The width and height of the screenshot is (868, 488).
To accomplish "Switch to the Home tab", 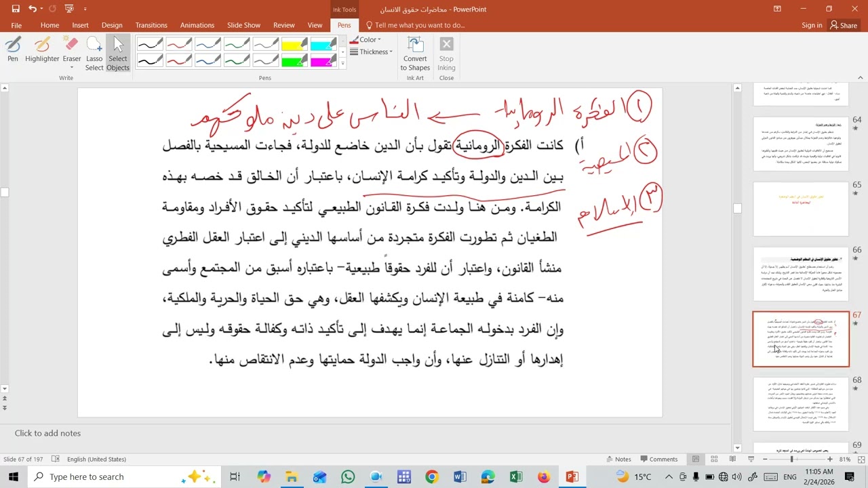I will point(50,25).
